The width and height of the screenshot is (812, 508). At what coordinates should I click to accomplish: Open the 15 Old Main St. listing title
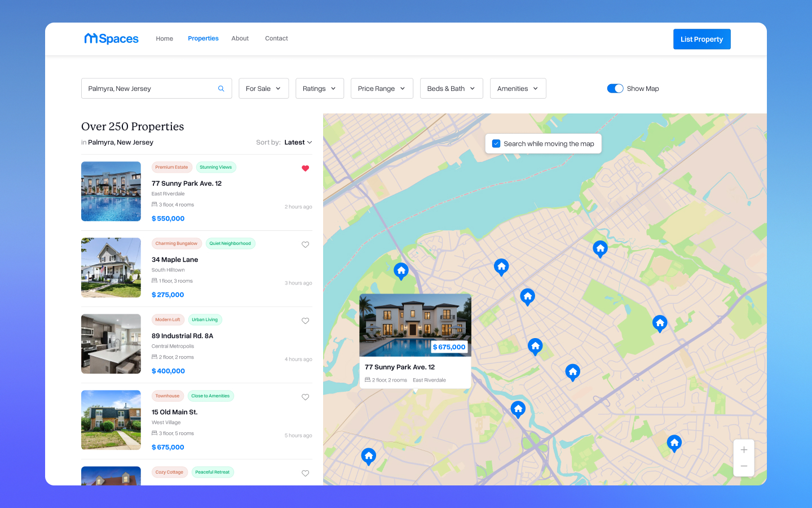(174, 412)
